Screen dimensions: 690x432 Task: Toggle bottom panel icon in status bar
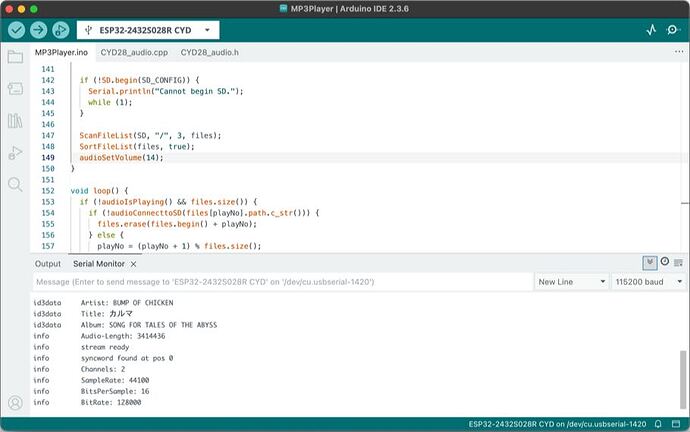pos(676,424)
